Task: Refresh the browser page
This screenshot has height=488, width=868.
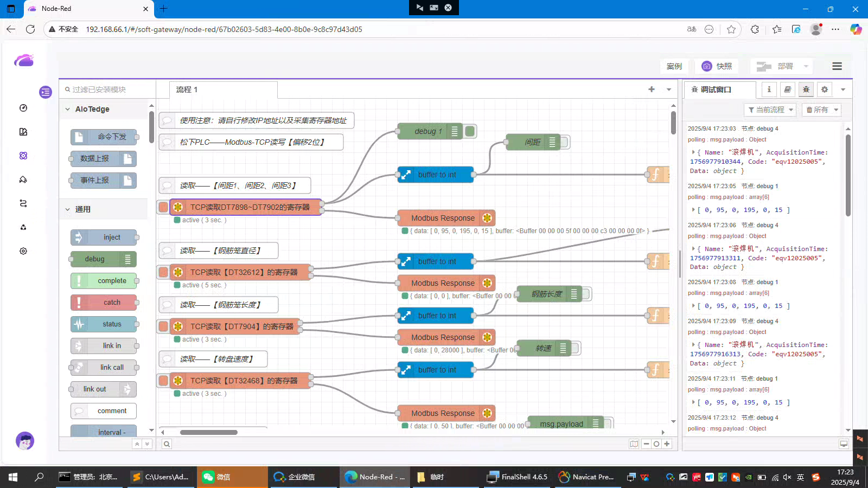Action: pyautogui.click(x=30, y=29)
